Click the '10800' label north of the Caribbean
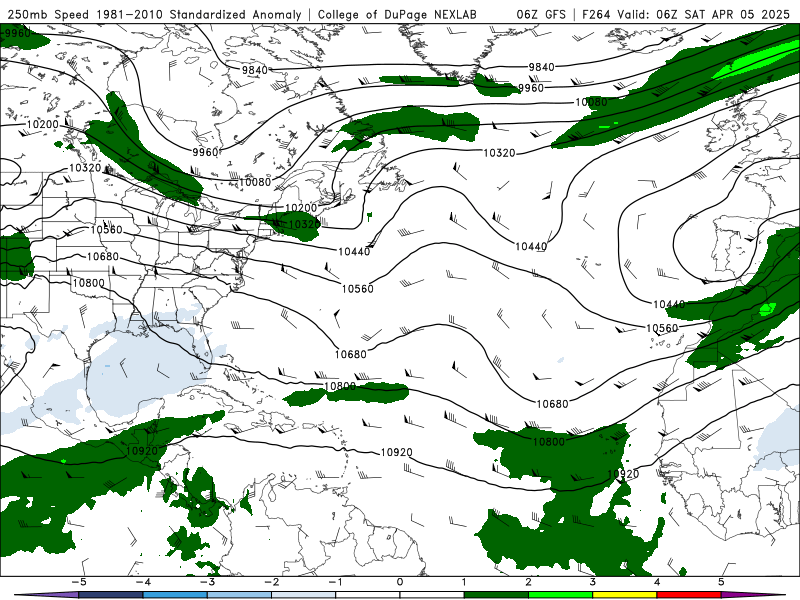 (340, 386)
